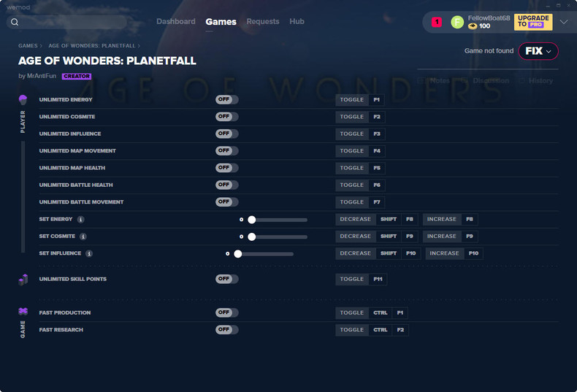
Task: Click the CREATOR badge
Action: [77, 76]
